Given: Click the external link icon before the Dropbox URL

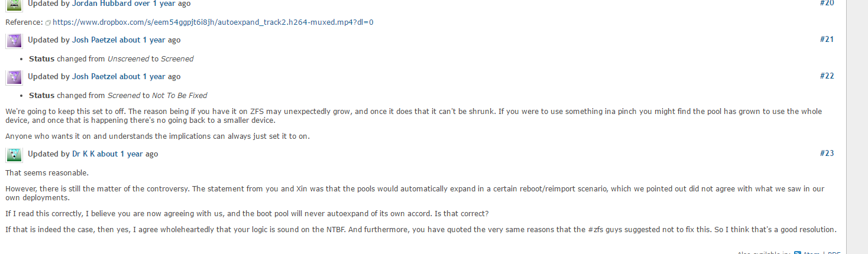Looking at the screenshot, I should [48, 22].
